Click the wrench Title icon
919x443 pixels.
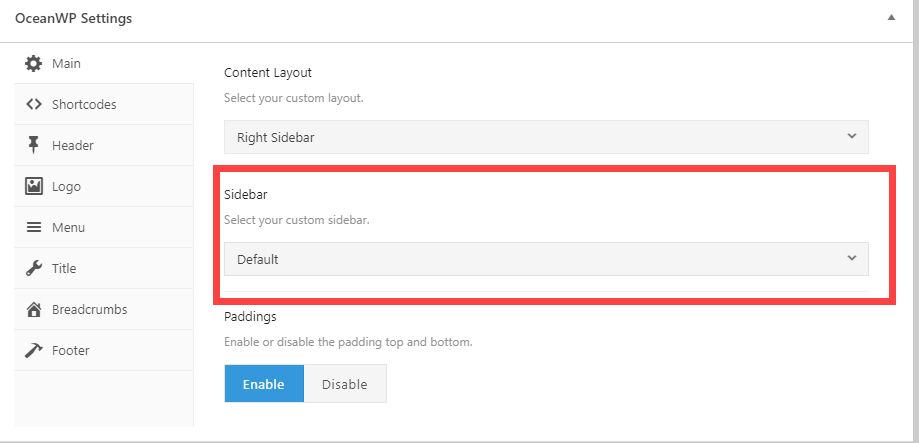(33, 268)
